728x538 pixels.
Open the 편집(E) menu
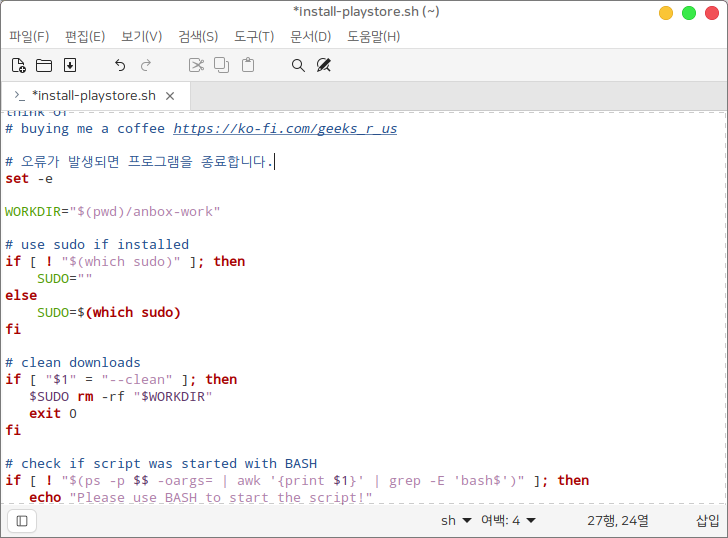(x=85, y=37)
